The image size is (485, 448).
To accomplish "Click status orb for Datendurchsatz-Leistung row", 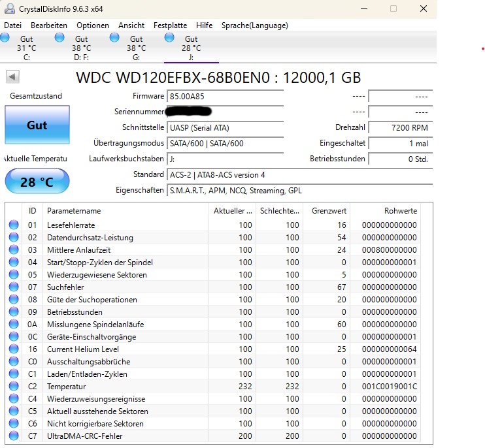I will tap(14, 237).
